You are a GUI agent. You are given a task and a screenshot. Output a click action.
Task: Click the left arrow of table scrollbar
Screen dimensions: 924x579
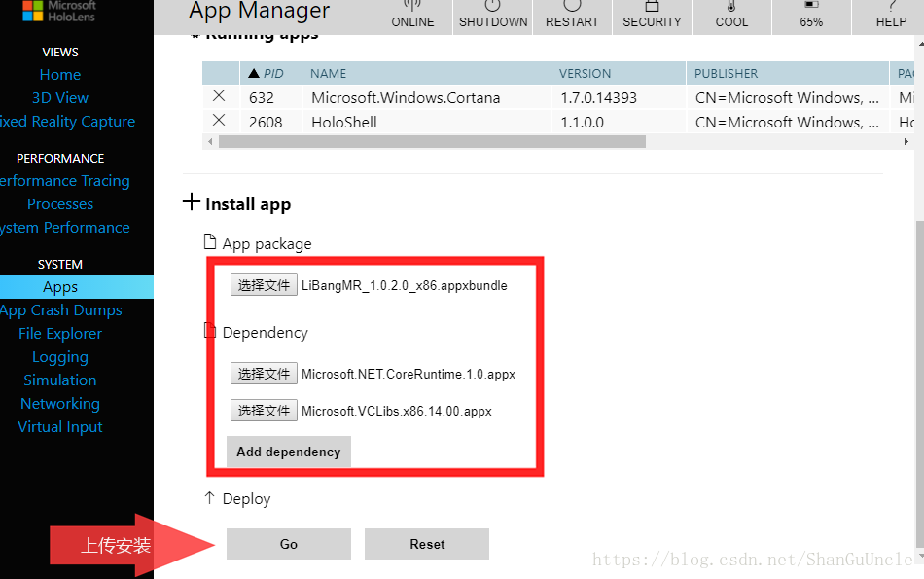pyautogui.click(x=210, y=141)
